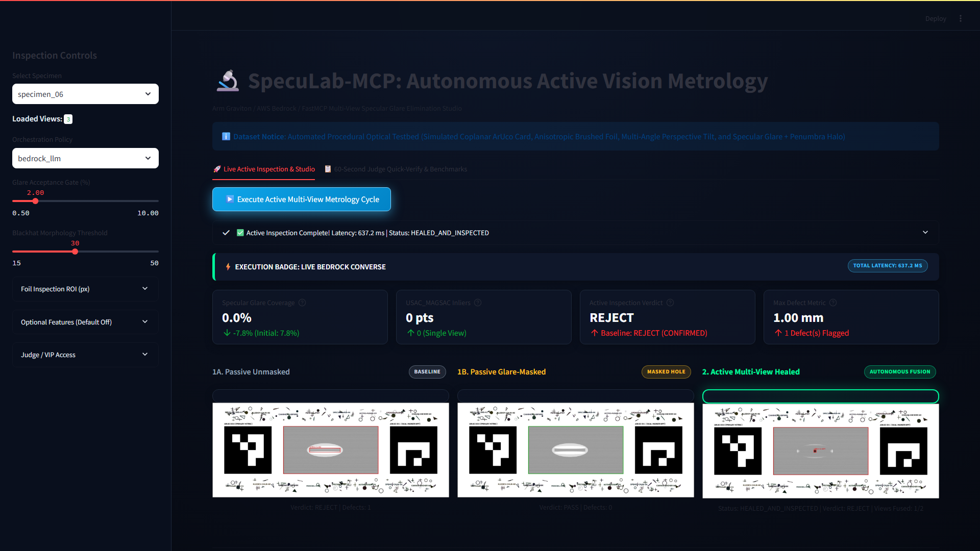
Task: Click play icon in Execute button
Action: (x=230, y=199)
